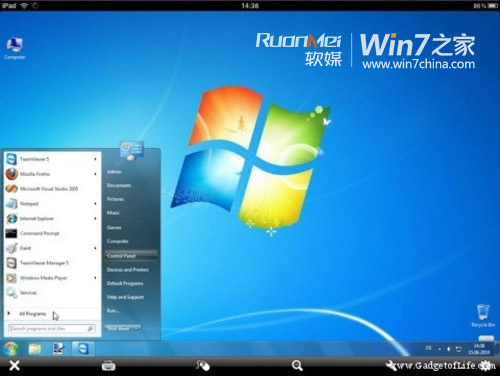Click search magnifier in Start search box
The width and height of the screenshot is (500, 376).
[x=90, y=329]
